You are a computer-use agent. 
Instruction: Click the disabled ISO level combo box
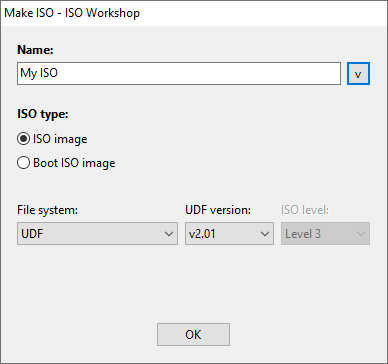point(325,234)
